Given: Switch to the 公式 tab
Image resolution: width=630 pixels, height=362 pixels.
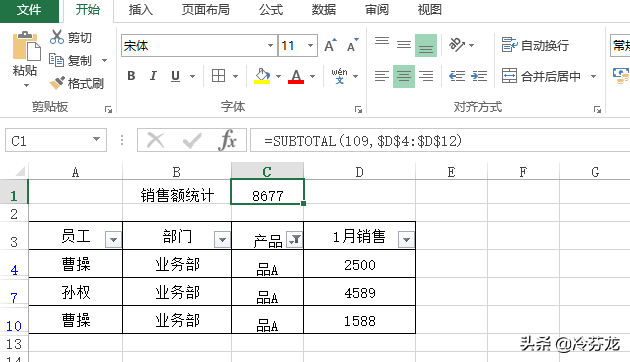Looking at the screenshot, I should [271, 10].
